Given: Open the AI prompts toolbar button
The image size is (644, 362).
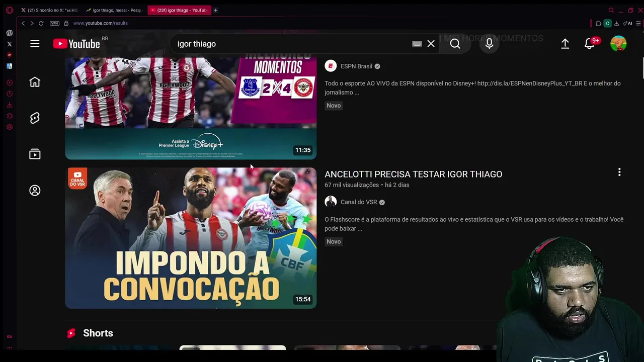Looking at the screenshot, I should click(x=627, y=23).
